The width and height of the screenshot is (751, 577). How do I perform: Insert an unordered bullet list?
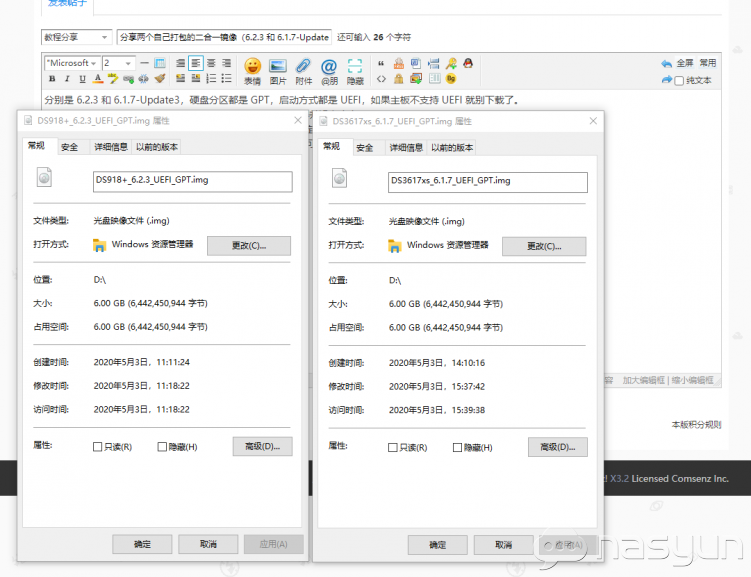pyautogui.click(x=227, y=79)
